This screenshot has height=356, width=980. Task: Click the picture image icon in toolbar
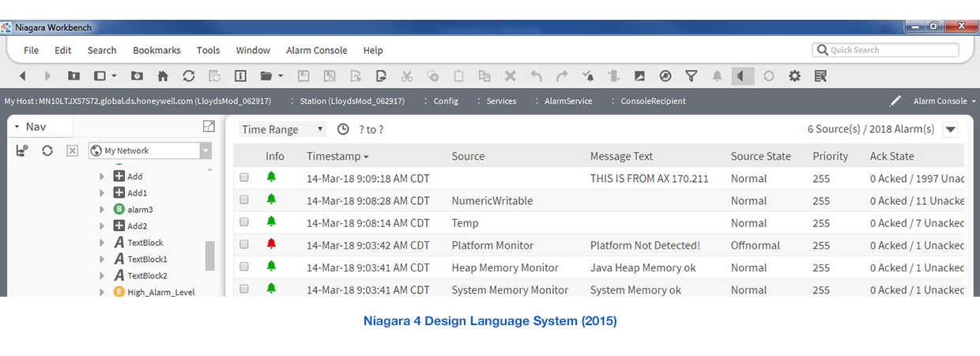(639, 76)
